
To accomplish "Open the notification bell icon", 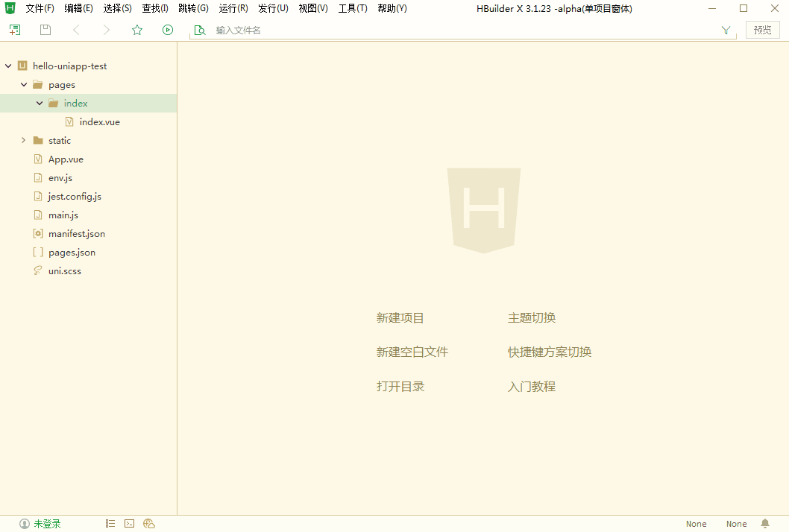I will tap(765, 524).
